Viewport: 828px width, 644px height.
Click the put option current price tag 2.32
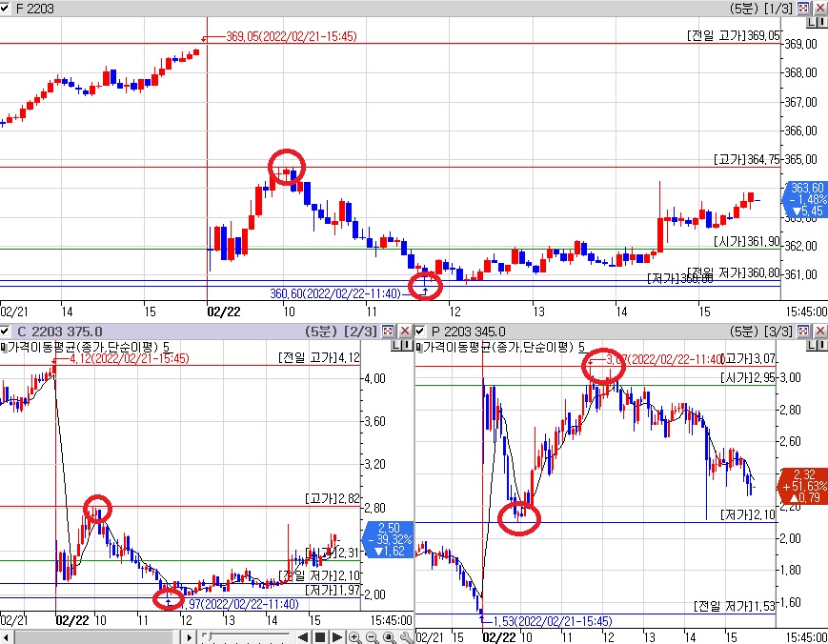[803, 486]
